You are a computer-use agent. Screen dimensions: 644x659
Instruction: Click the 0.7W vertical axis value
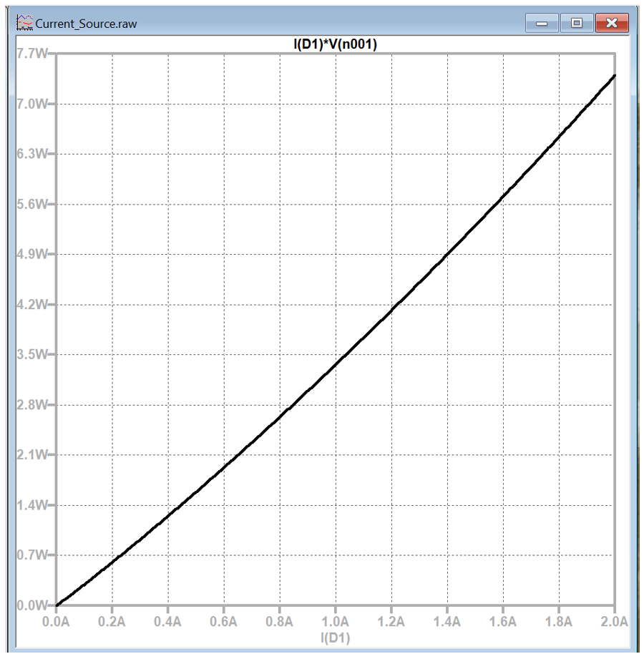pos(32,555)
